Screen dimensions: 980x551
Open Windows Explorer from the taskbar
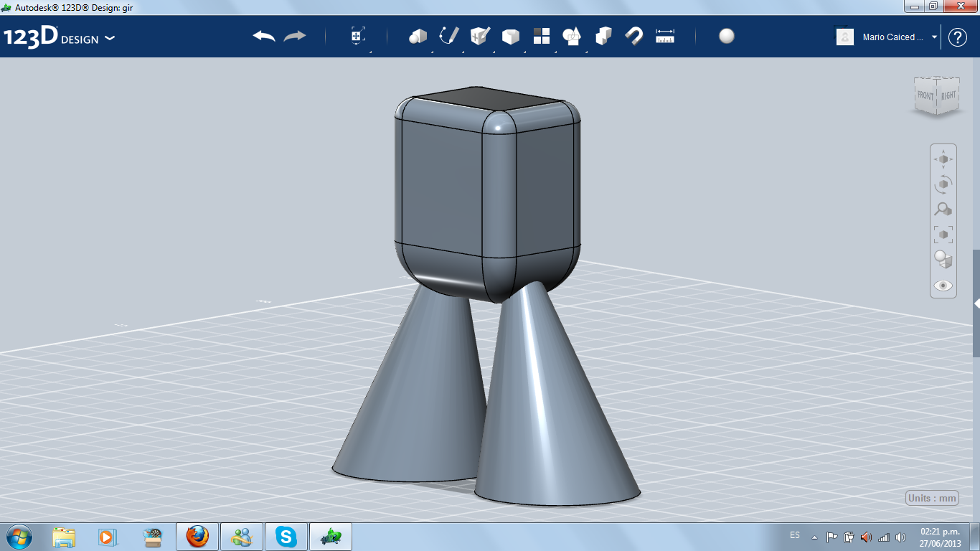[64, 537]
